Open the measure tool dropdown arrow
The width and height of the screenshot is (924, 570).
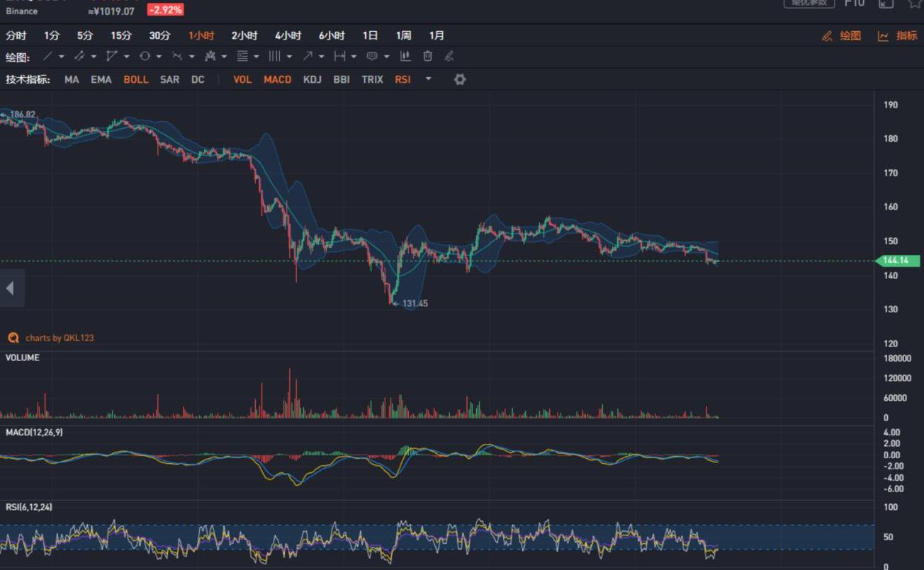354,57
